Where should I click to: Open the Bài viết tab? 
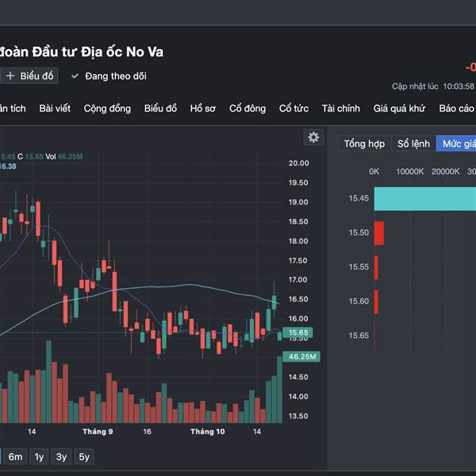(56, 109)
